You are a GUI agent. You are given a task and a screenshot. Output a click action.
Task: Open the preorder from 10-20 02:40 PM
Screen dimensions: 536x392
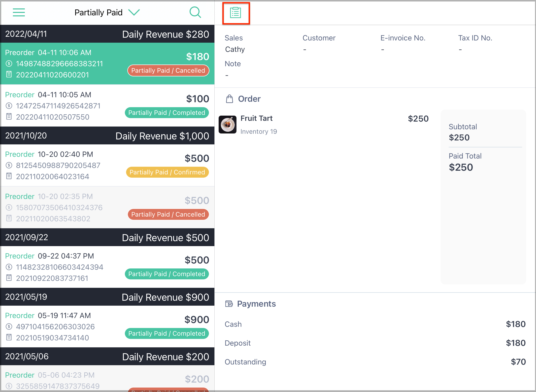[107, 165]
